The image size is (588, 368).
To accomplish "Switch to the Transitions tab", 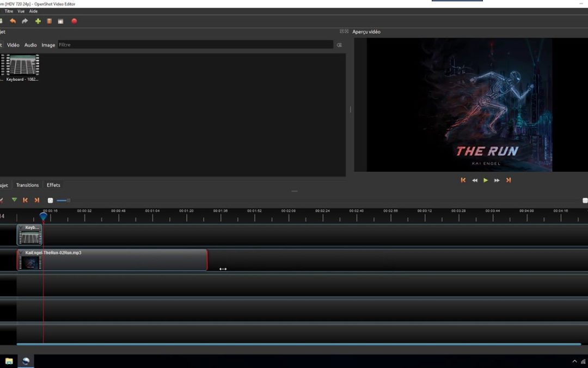I will pos(27,185).
